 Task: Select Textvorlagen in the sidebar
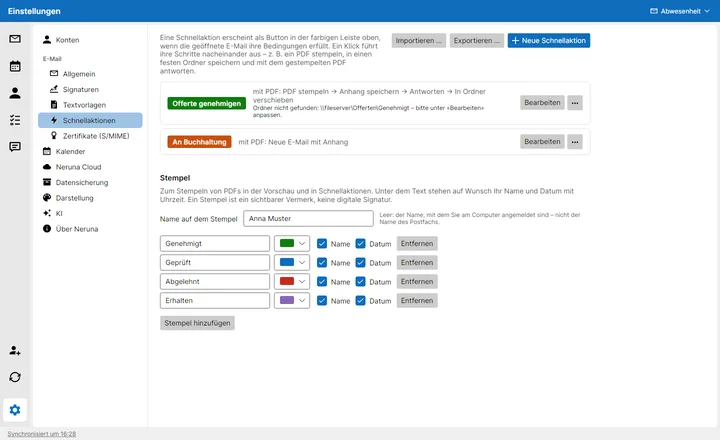pos(90,105)
